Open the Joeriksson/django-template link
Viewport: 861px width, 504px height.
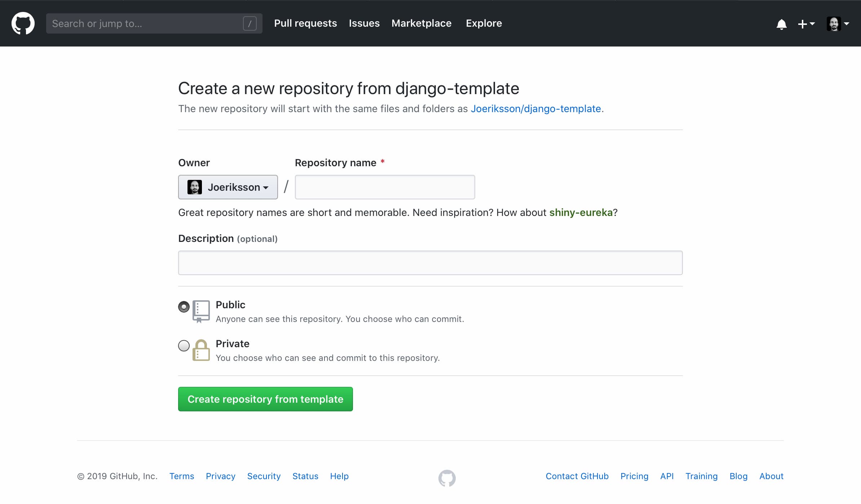pyautogui.click(x=536, y=109)
